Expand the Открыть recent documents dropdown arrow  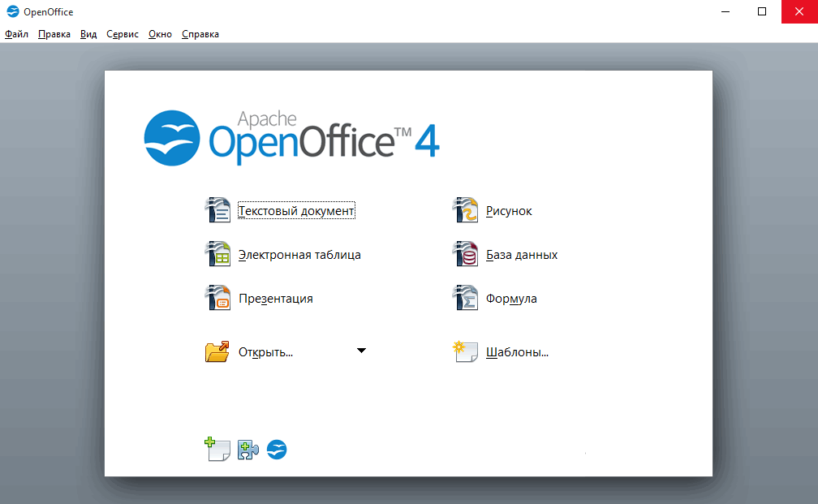point(361,351)
